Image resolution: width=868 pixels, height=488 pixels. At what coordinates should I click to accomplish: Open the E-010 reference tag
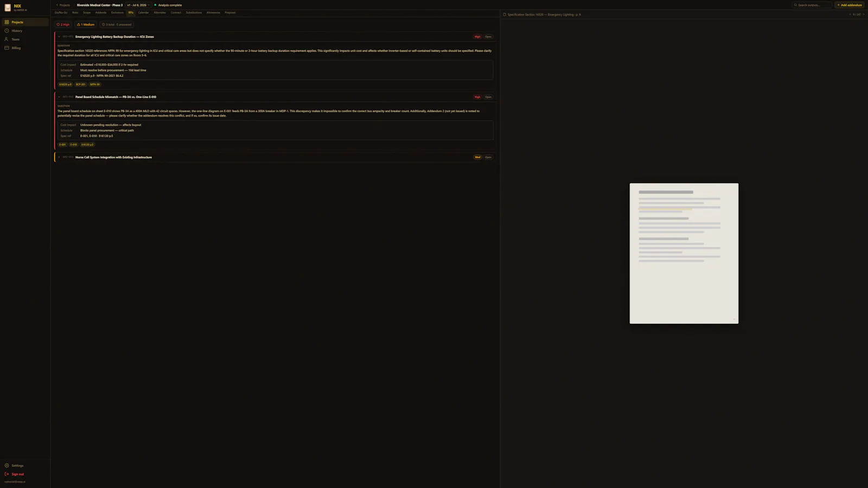pos(74,145)
